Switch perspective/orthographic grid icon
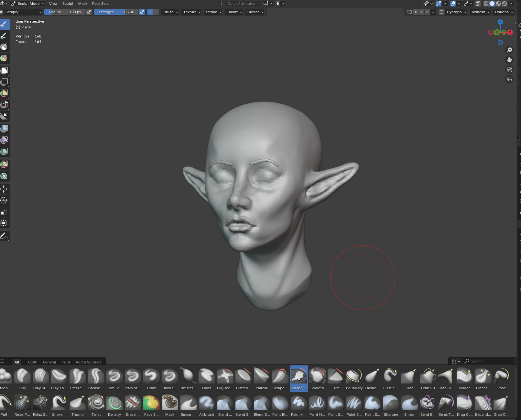Image resolution: width=521 pixels, height=420 pixels. 509,79
